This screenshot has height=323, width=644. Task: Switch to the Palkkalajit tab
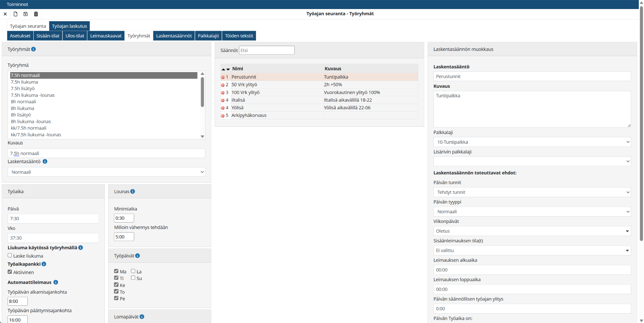tap(208, 36)
